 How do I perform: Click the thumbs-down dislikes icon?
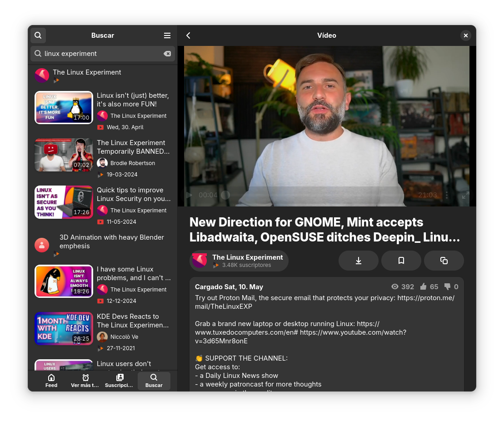click(447, 286)
